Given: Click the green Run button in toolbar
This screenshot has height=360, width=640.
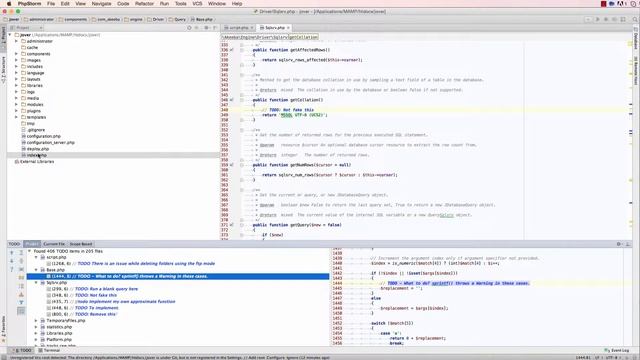Looking at the screenshot, I should click(x=598, y=19).
